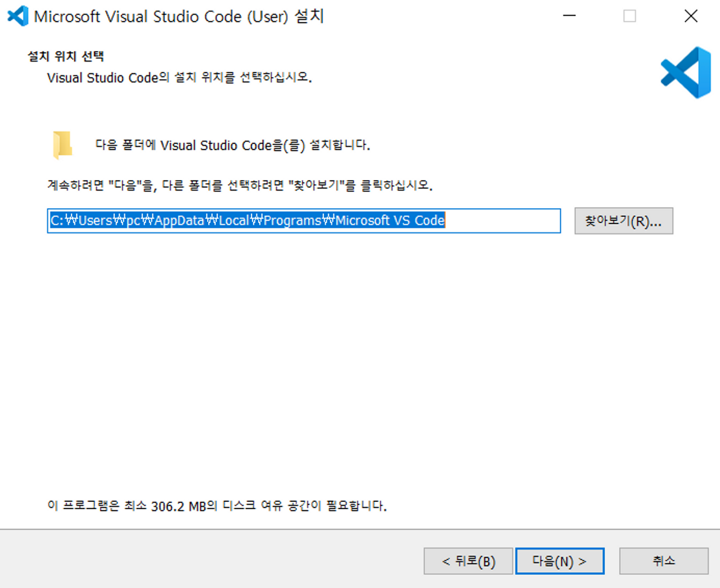Click the yellow folder icon
This screenshot has height=588, width=720.
(62, 145)
